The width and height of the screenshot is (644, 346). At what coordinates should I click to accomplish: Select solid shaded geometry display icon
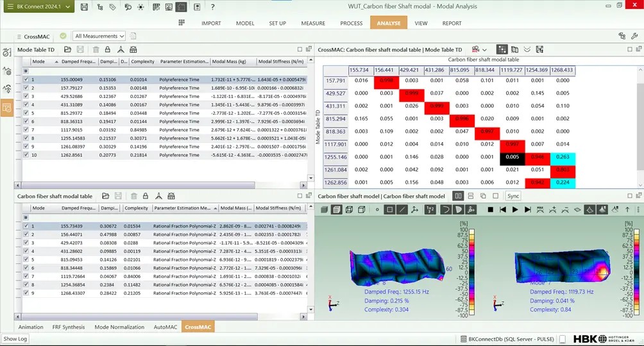pos(324,210)
